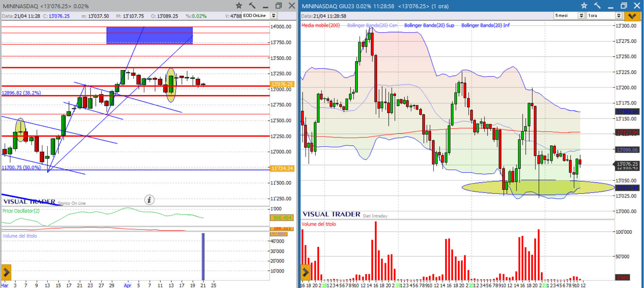Screen dimensions: 644x288
Task: Click the 506.454 oscillator value tag
Action: click(x=282, y=218)
